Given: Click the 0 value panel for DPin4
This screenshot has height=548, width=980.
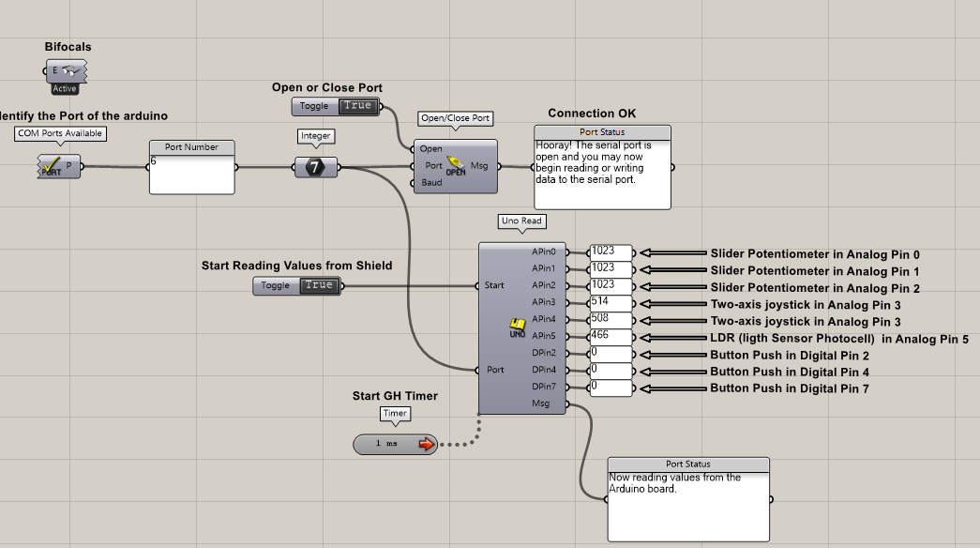Looking at the screenshot, I should (x=611, y=371).
